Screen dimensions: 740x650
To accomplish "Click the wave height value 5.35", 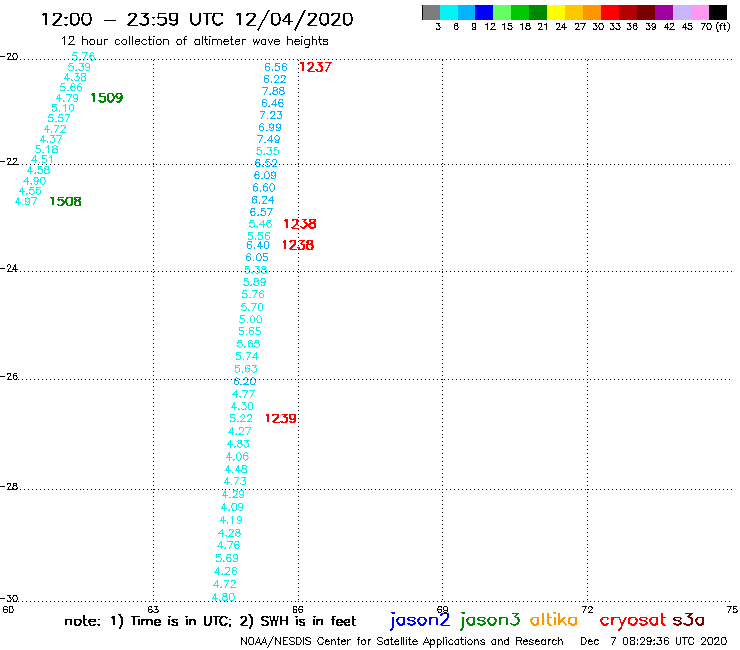I will click(268, 151).
